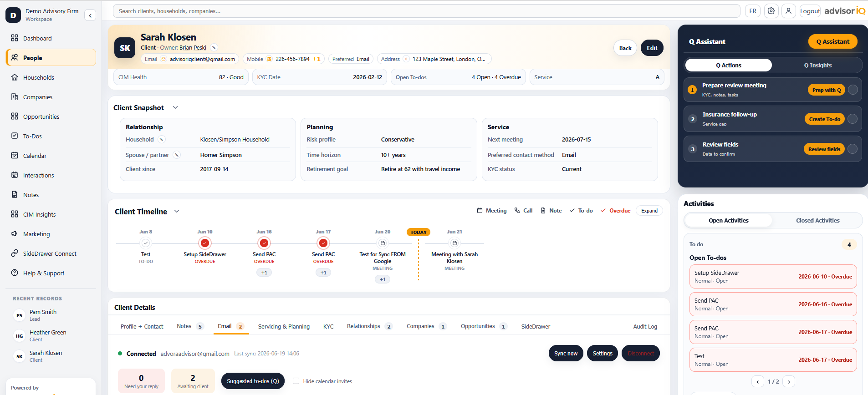Screen dimensions: 868x395
Task: Switch to the Notes tab
Action: pyautogui.click(x=190, y=326)
